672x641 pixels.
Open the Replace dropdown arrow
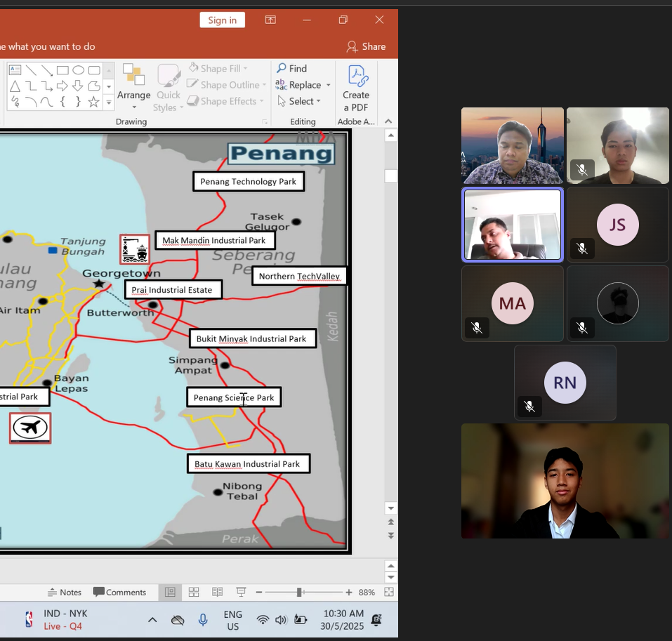click(329, 85)
